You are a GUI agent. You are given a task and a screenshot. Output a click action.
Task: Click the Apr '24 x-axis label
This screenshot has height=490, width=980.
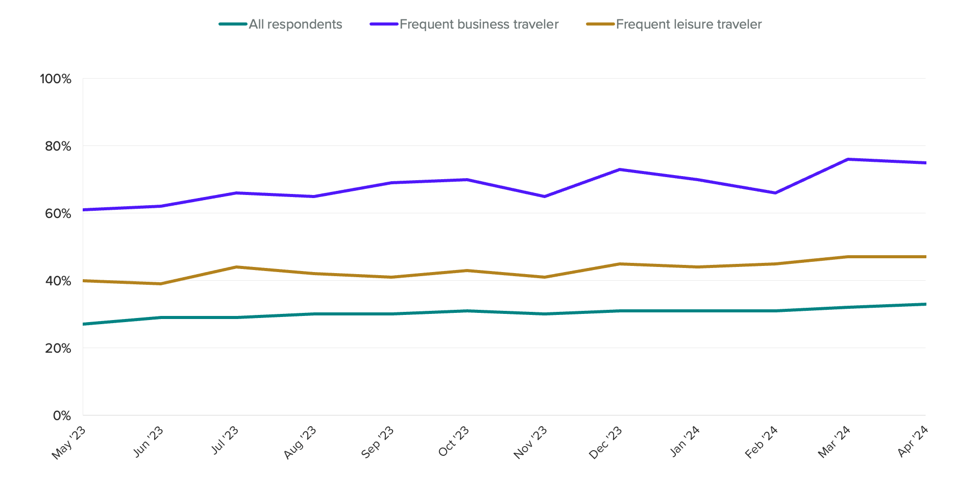(913, 441)
